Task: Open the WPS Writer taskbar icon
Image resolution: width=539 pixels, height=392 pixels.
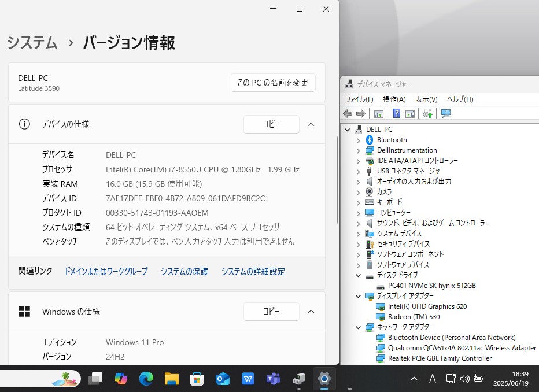Action: pyautogui.click(x=248, y=379)
